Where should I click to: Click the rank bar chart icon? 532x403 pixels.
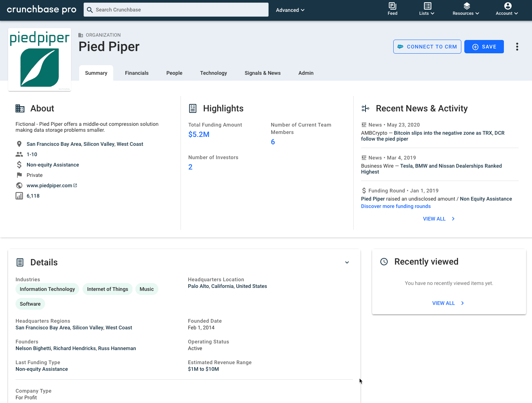click(19, 196)
